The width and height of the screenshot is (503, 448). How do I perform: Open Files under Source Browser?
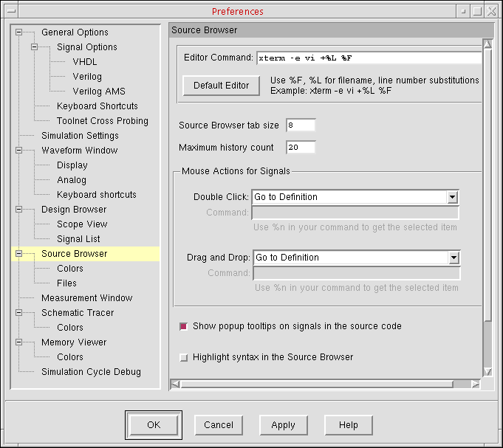click(66, 283)
